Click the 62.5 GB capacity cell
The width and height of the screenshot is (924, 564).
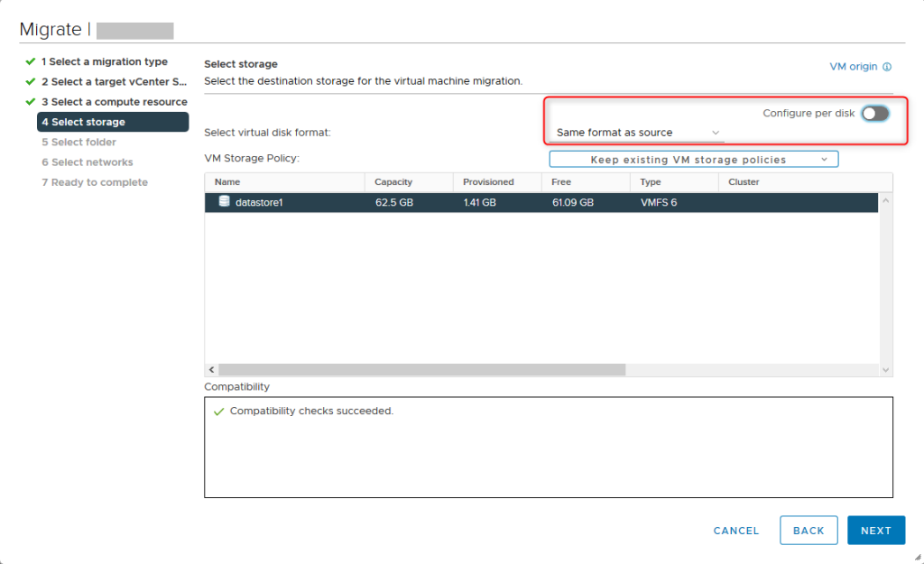click(394, 202)
